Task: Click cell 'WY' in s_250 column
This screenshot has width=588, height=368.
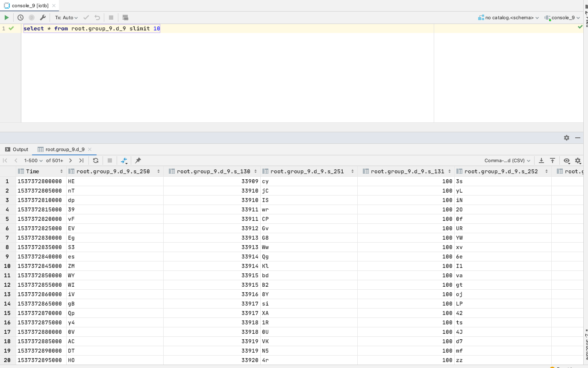Action: pos(115,276)
